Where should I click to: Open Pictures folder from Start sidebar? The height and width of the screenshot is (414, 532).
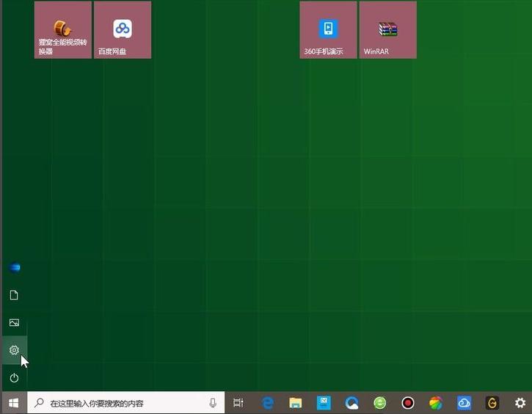14,323
